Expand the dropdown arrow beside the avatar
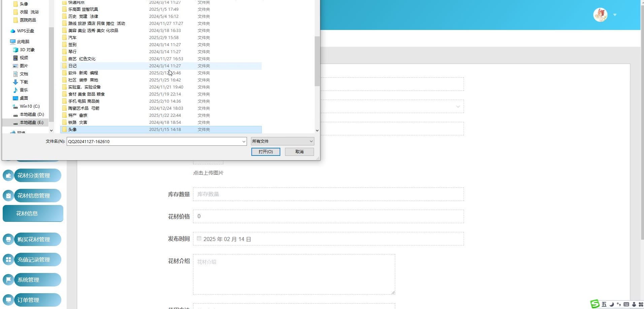The image size is (644, 309). [615, 15]
